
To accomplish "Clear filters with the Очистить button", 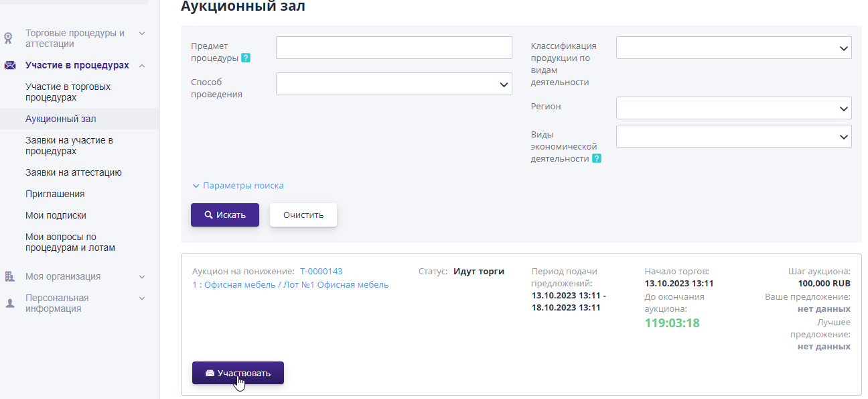I will click(x=303, y=215).
